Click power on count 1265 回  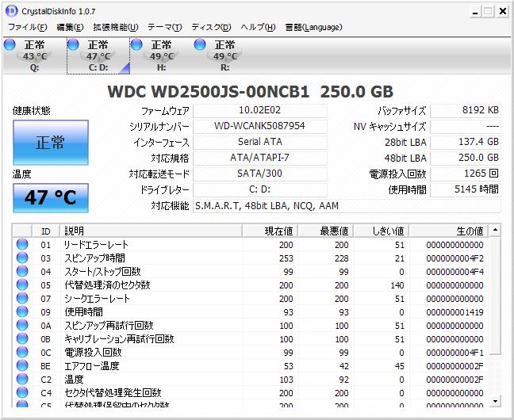[x=466, y=174]
